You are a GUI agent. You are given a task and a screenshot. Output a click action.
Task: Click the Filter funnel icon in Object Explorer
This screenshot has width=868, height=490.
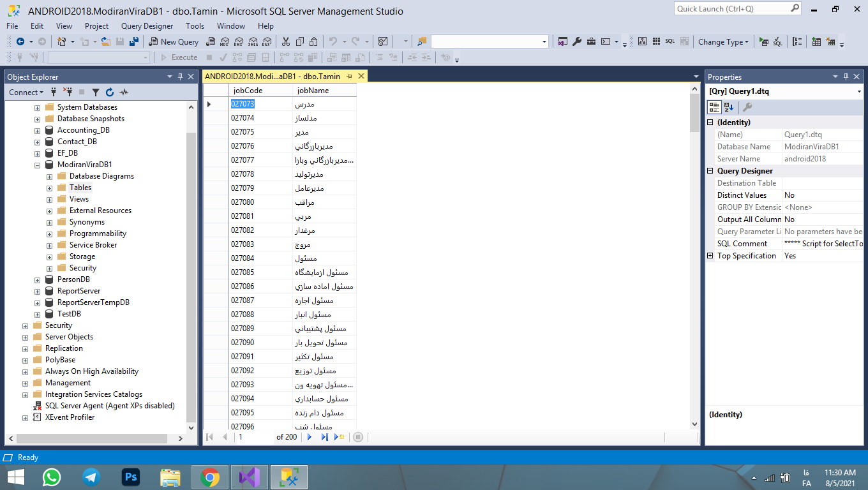[x=96, y=92]
